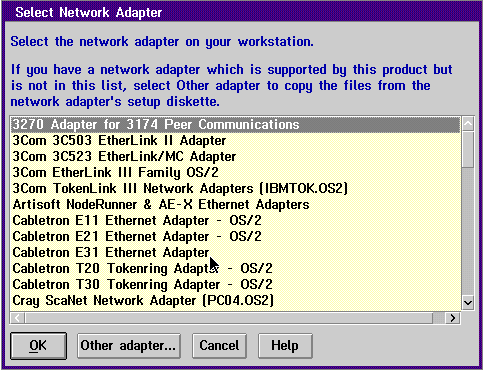Viewport: 483px width, 370px height.
Task: Select Cabletron E31 Ethernet Adapter
Action: click(x=235, y=252)
